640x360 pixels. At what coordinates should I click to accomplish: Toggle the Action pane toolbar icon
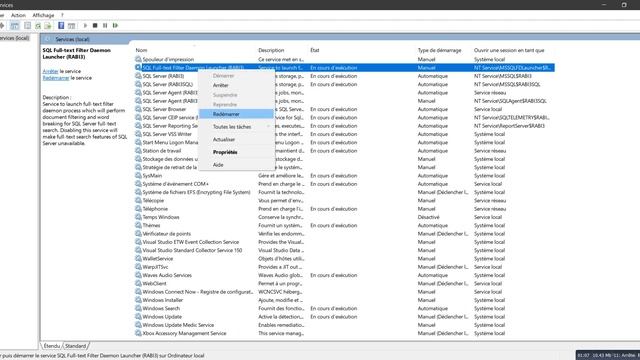tap(71, 25)
